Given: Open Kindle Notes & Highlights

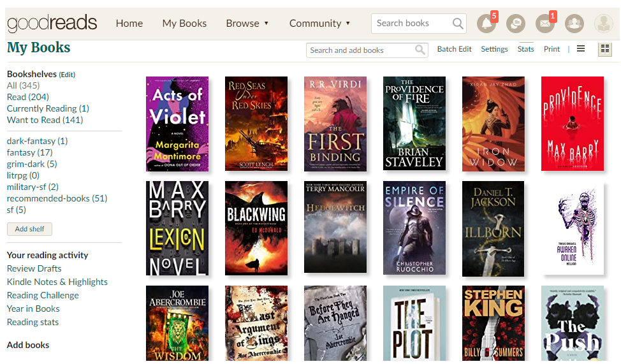Looking at the screenshot, I should pyautogui.click(x=57, y=282).
